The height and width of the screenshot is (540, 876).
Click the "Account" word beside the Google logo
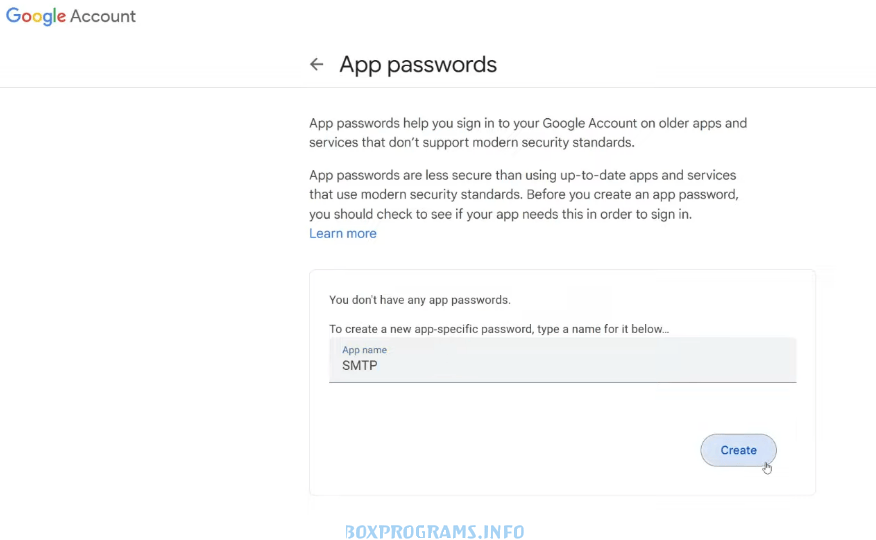pyautogui.click(x=103, y=16)
